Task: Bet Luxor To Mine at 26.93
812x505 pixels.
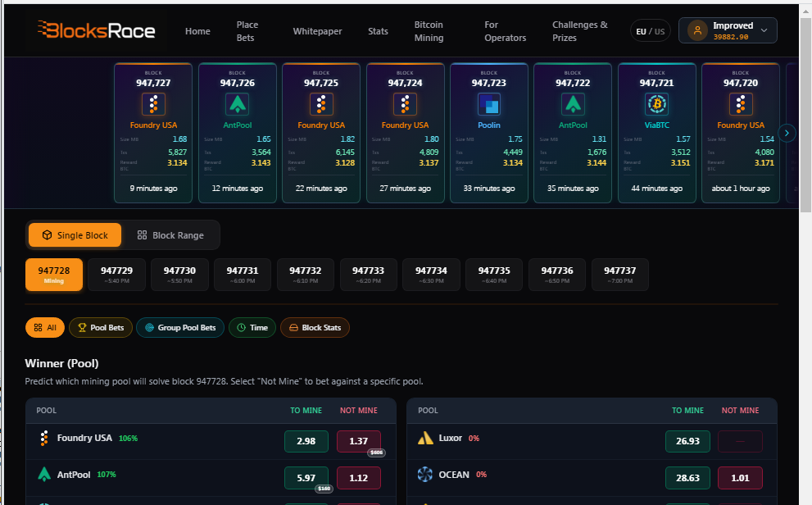Action: click(687, 441)
